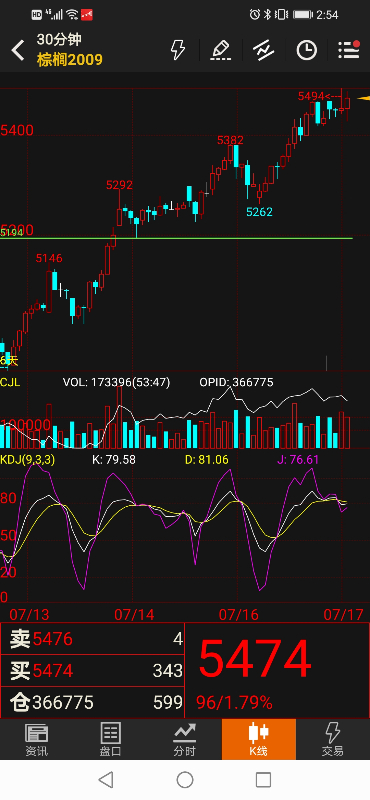370x800 pixels.
Task: Select the 棕榈2009 contract name
Action: point(69,60)
